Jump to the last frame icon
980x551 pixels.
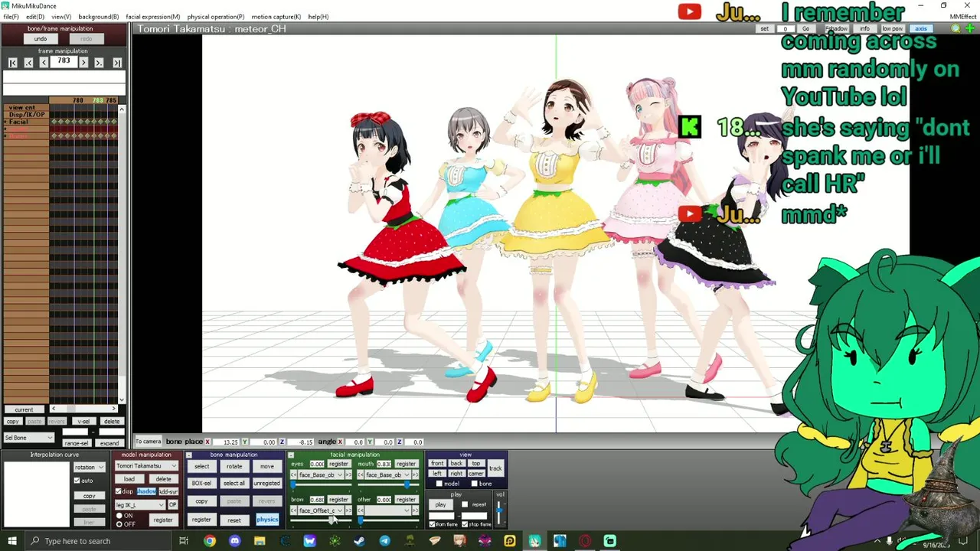[117, 63]
